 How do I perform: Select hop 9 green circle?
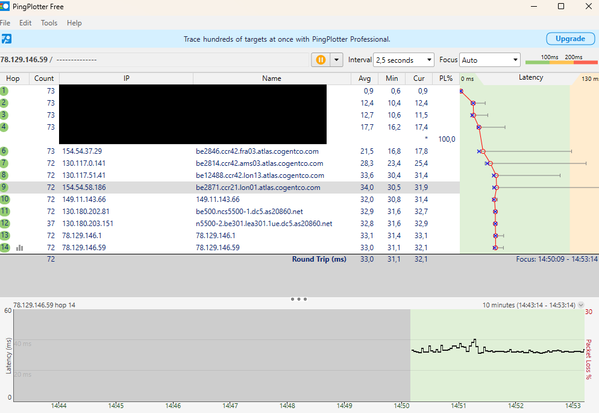click(4, 187)
